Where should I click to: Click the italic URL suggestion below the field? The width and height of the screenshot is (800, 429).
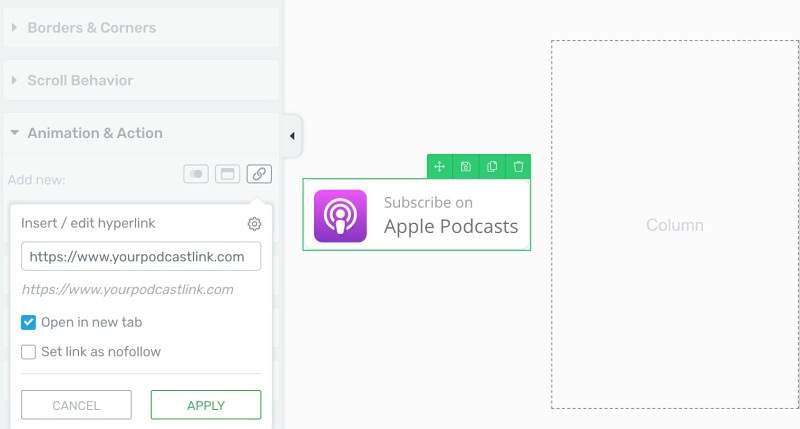(128, 289)
